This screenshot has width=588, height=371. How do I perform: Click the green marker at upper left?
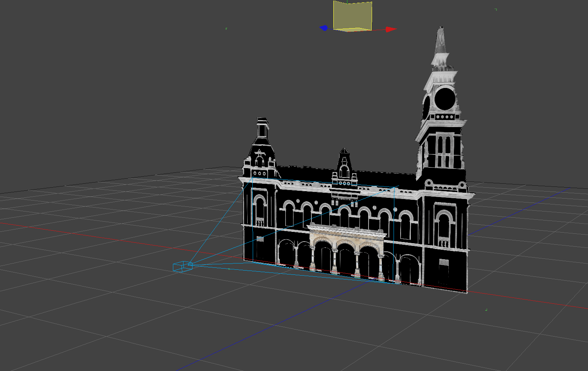226,29
